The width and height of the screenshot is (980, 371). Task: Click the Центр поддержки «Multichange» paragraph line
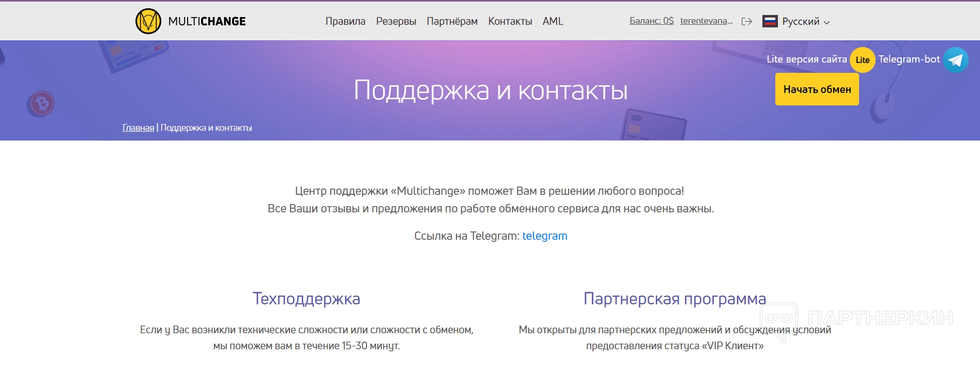tap(489, 191)
